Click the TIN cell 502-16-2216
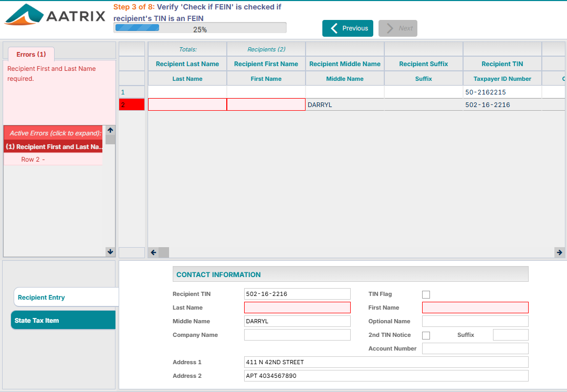 (502, 105)
